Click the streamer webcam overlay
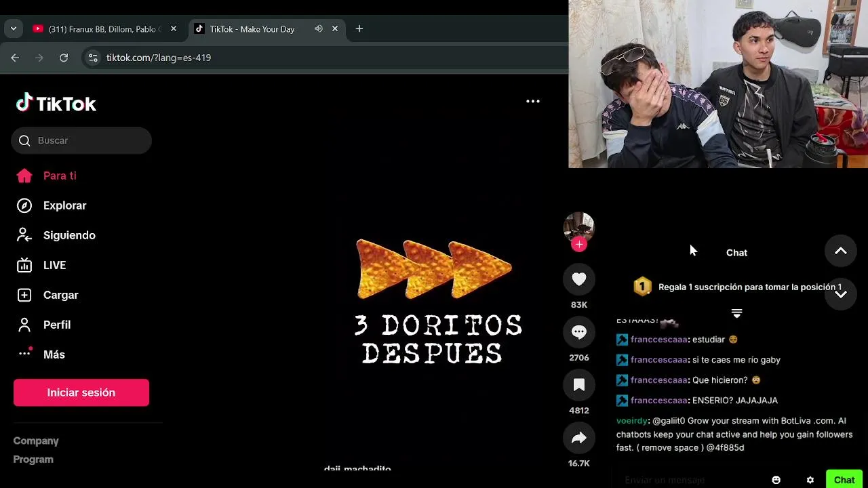 [x=718, y=84]
